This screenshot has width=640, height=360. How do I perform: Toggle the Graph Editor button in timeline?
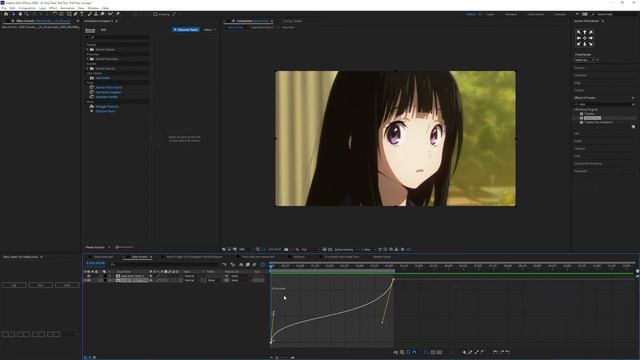click(x=262, y=264)
